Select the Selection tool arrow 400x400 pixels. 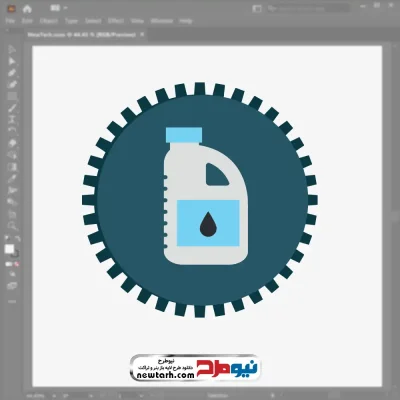point(12,49)
